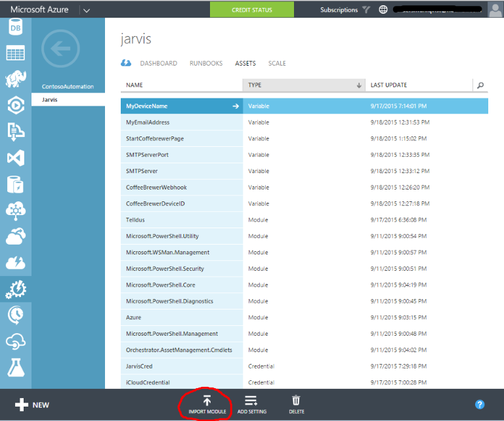Expand the Microsoft Azure chevron menu

coord(87,10)
